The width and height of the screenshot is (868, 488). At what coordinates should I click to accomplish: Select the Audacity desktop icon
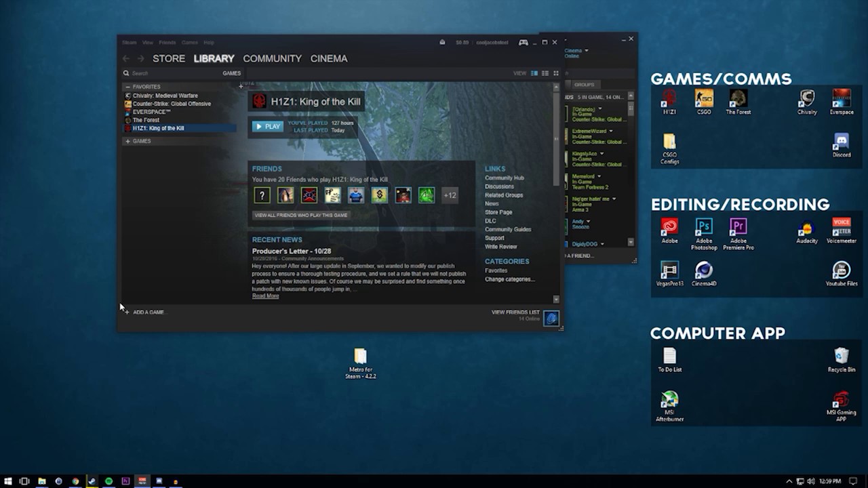[807, 230]
